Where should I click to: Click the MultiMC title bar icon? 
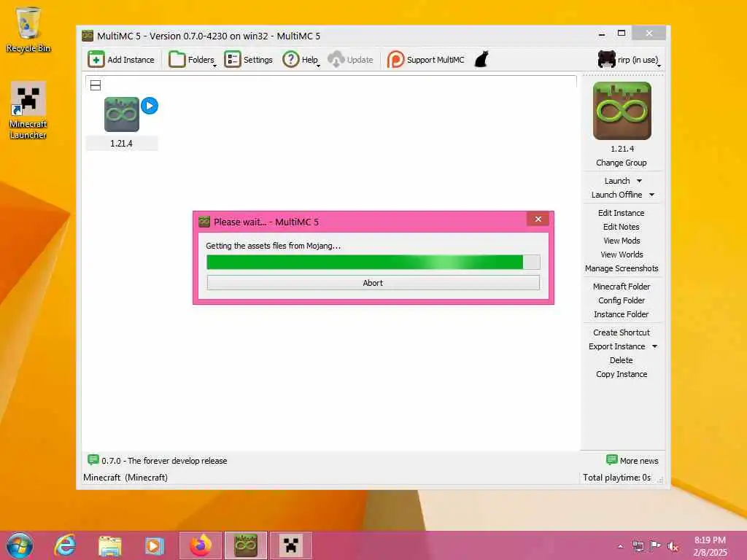[x=88, y=36]
